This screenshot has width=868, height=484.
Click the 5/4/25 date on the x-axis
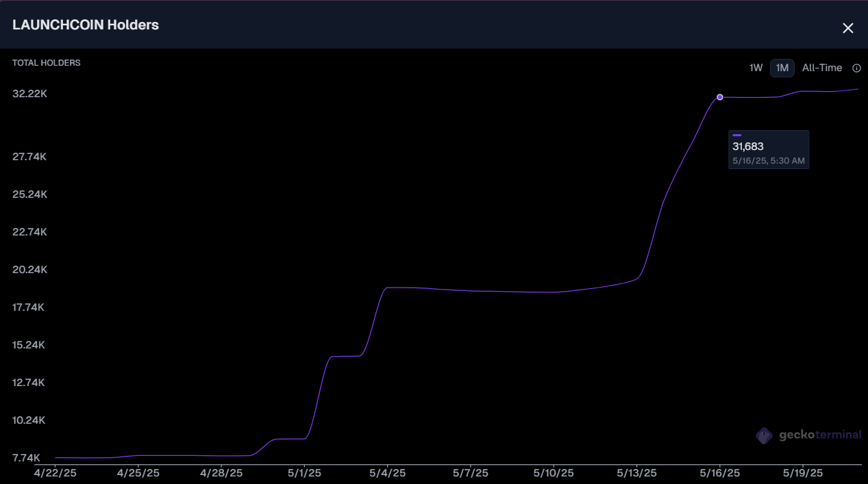pos(387,472)
